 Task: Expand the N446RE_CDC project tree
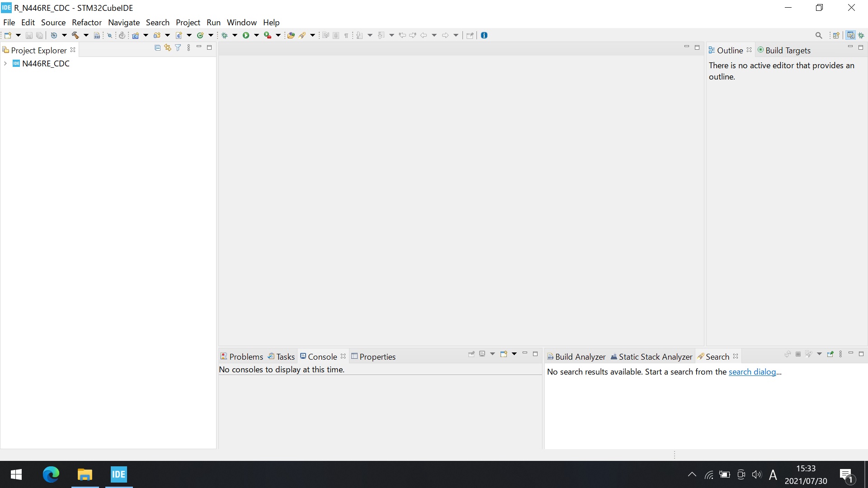pyautogui.click(x=5, y=64)
